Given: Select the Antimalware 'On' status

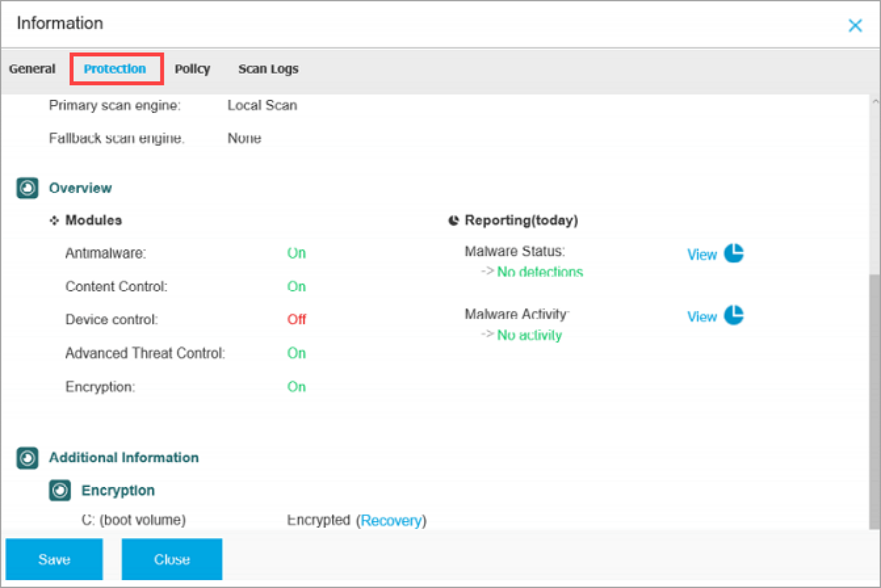Looking at the screenshot, I should click(x=296, y=253).
